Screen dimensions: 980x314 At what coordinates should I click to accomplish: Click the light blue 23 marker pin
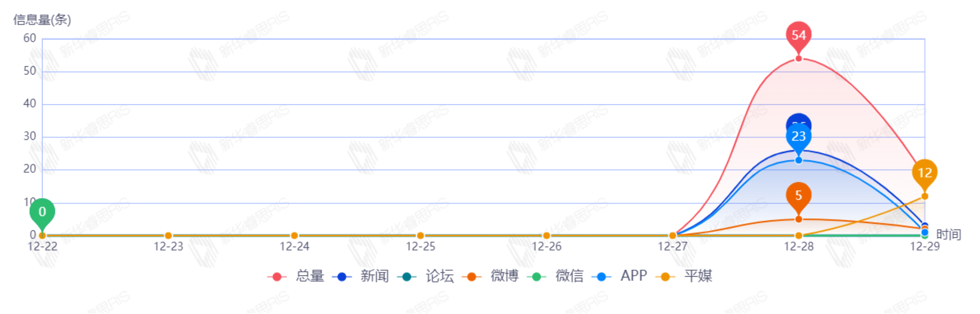pyautogui.click(x=799, y=137)
